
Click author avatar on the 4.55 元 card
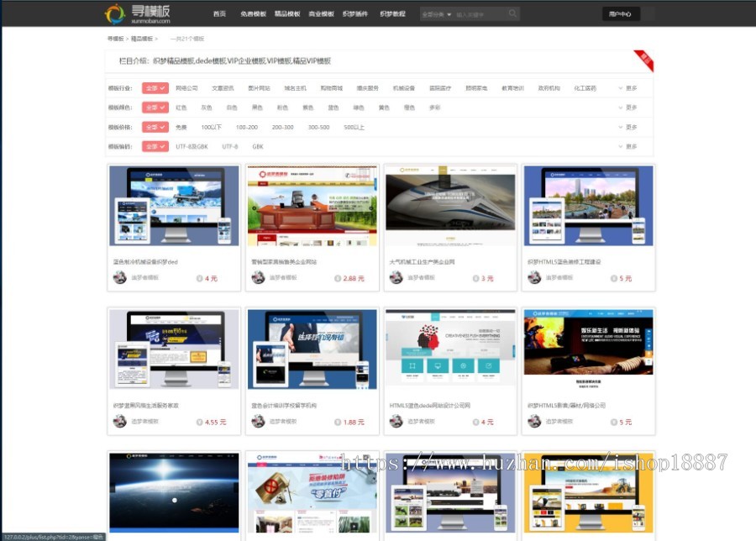tap(119, 421)
